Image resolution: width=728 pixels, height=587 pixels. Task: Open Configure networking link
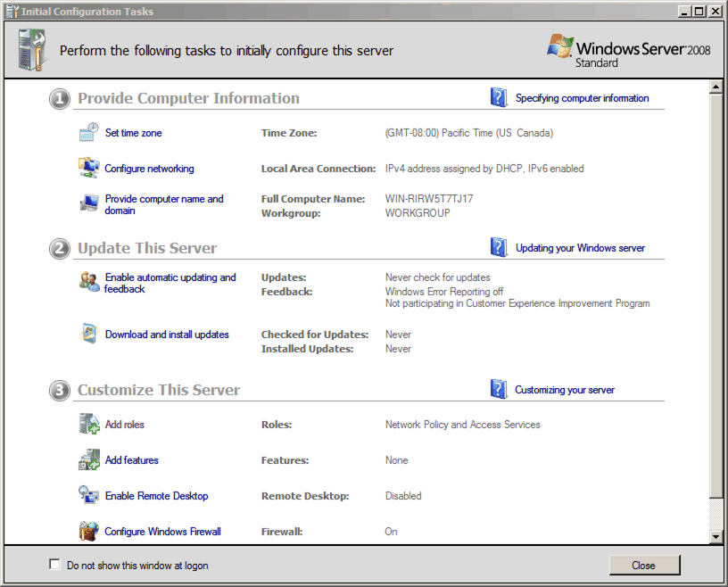coord(149,169)
